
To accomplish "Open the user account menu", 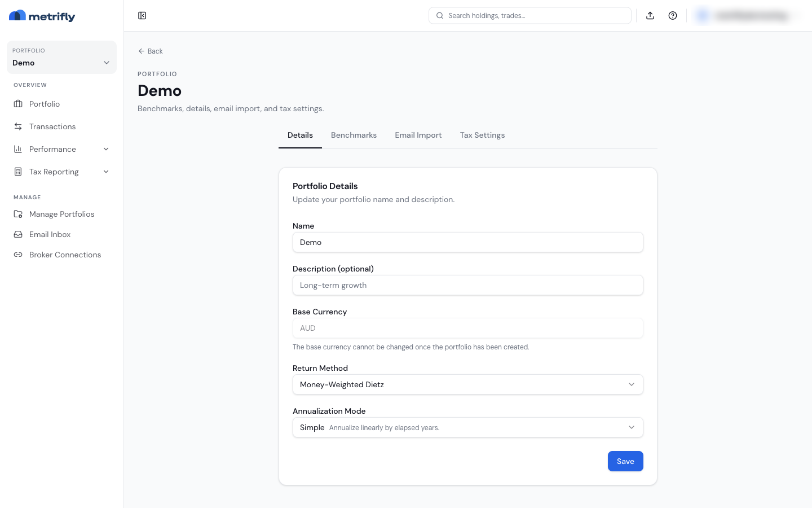I will point(747,16).
